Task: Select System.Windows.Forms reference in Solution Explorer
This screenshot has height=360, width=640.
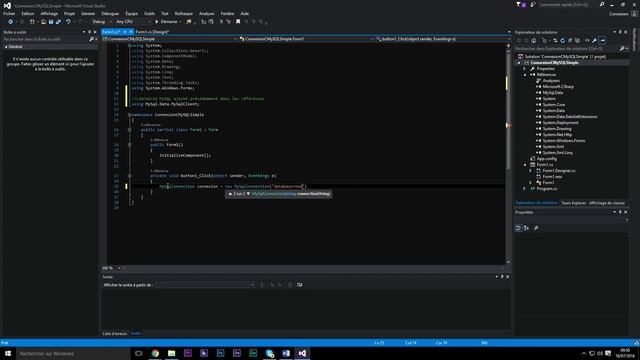Action: [x=564, y=140]
